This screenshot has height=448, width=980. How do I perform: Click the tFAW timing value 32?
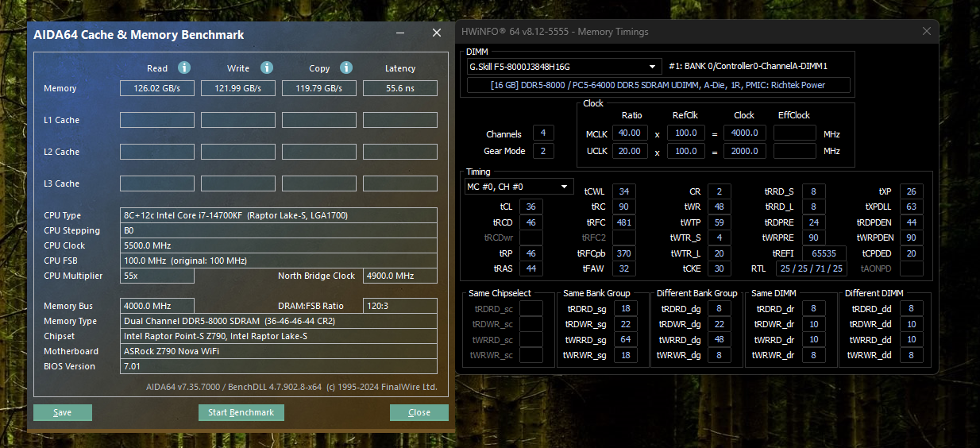pos(624,269)
